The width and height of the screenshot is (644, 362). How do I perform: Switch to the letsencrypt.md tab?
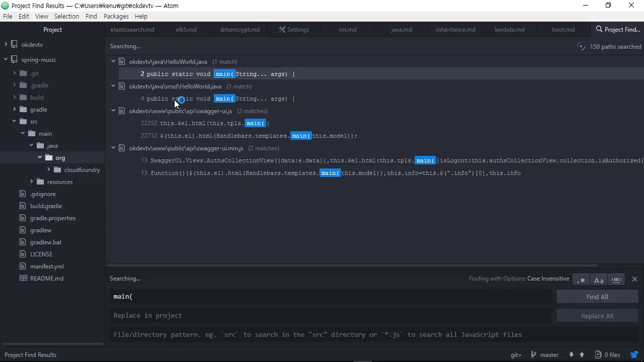[240, 30]
